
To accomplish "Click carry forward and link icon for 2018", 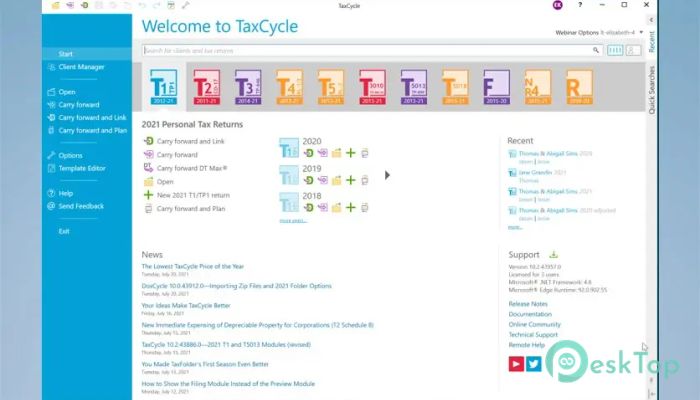I will 308,208.
